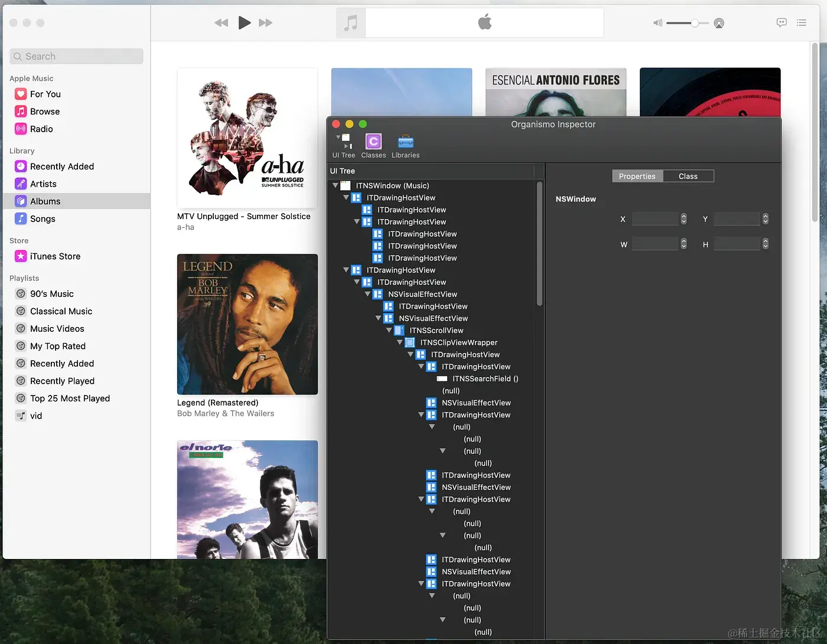The image size is (827, 644).
Task: Open the el norte album cover
Action: pyautogui.click(x=248, y=499)
